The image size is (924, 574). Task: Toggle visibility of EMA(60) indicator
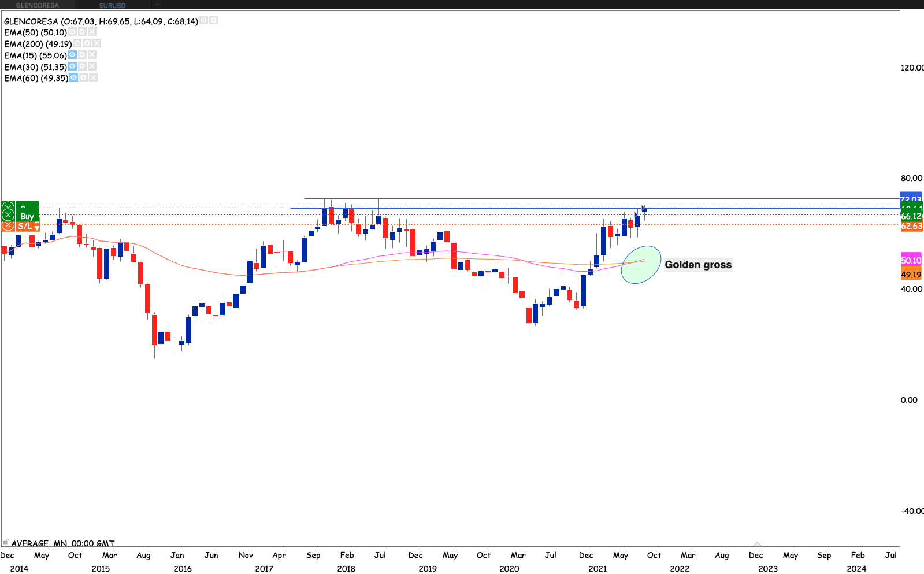click(73, 77)
